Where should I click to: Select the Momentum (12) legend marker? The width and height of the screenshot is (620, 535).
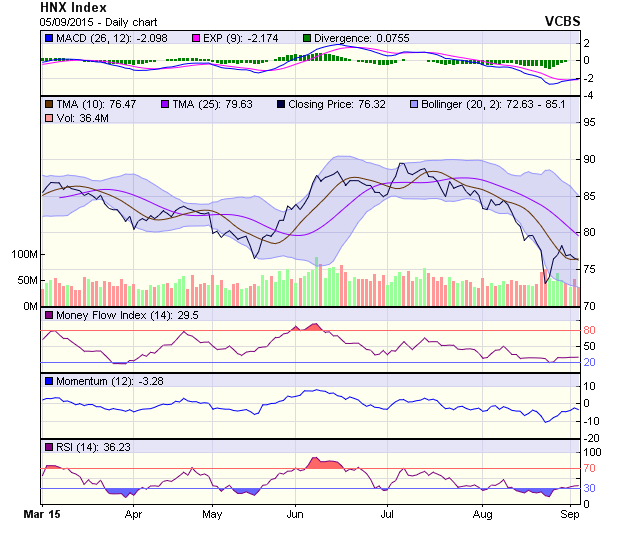(48, 381)
